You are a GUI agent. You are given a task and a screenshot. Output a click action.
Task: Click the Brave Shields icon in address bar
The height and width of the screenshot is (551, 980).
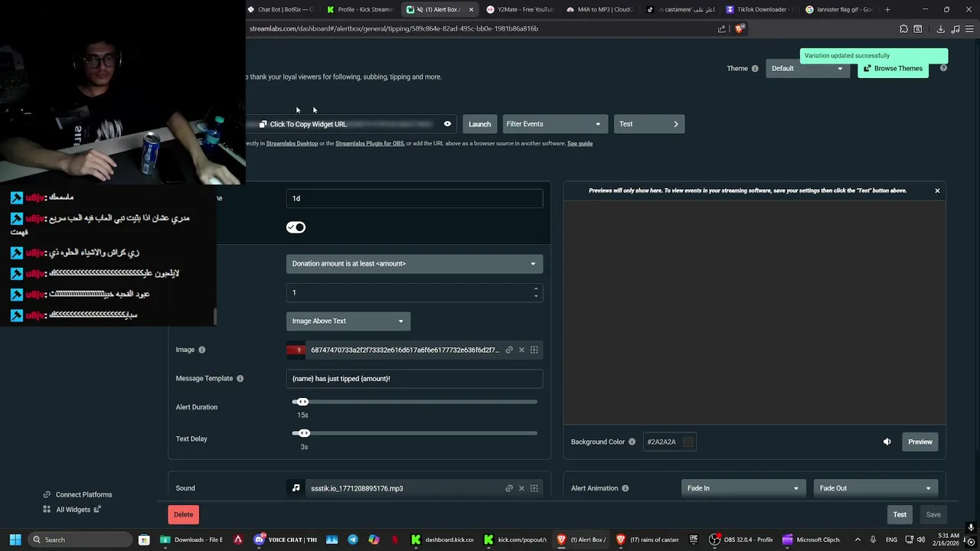740,29
